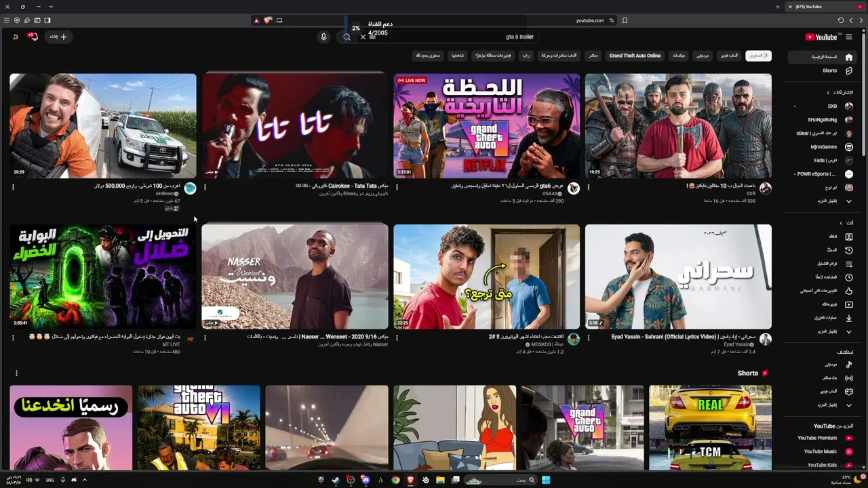Image resolution: width=868 pixels, height=488 pixels.
Task: Open File Explorer from the taskbar
Action: click(440, 480)
